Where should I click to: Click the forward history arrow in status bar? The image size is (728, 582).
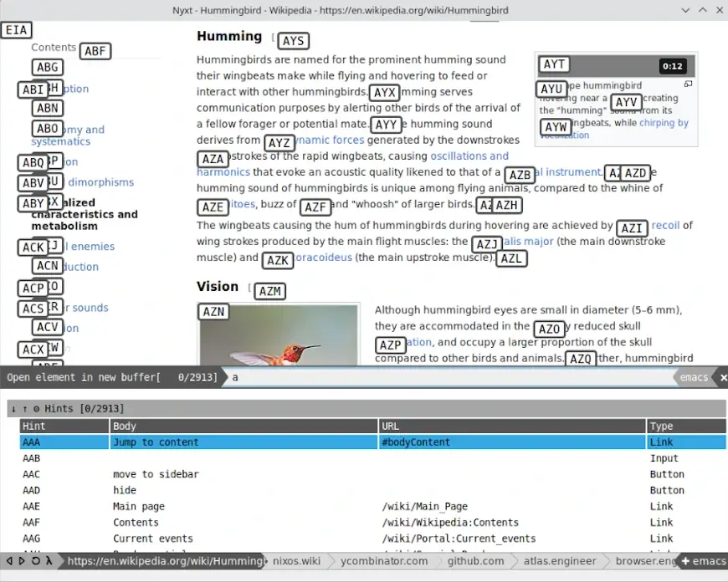(x=22, y=561)
